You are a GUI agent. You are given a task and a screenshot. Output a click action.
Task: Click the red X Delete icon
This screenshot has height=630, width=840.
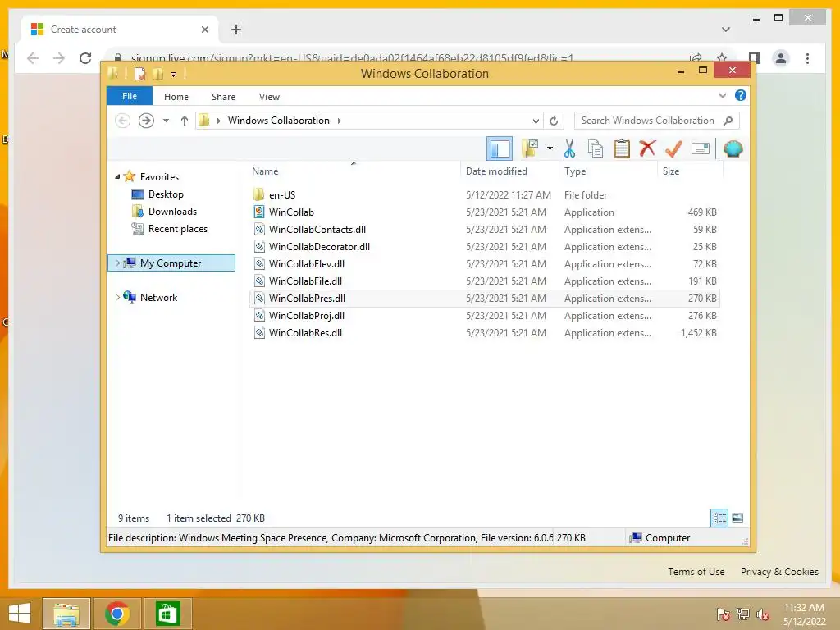click(x=648, y=148)
